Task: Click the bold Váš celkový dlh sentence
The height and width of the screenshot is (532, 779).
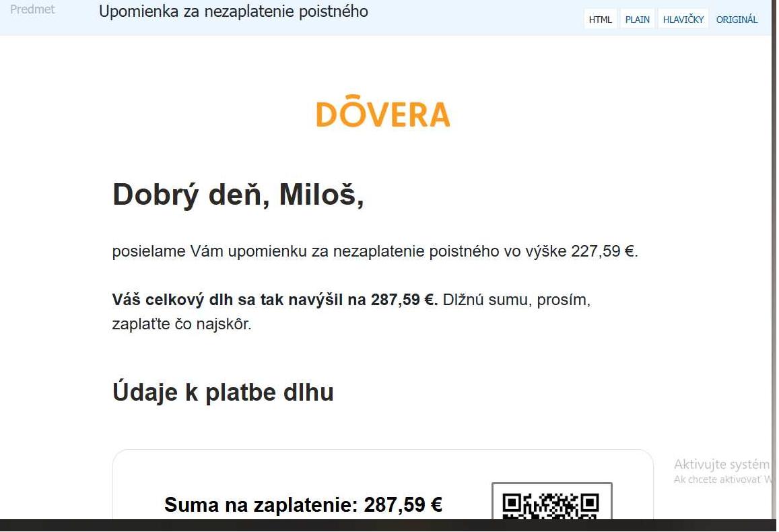Action: pyautogui.click(x=275, y=300)
